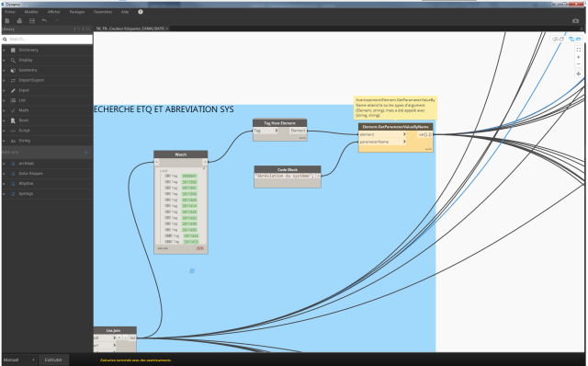Open the Paramètres menu

click(x=103, y=12)
